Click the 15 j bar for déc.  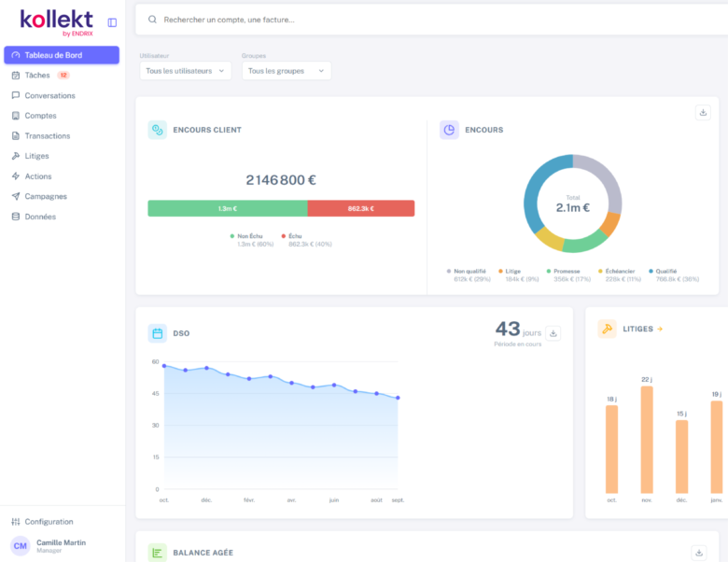click(x=681, y=457)
